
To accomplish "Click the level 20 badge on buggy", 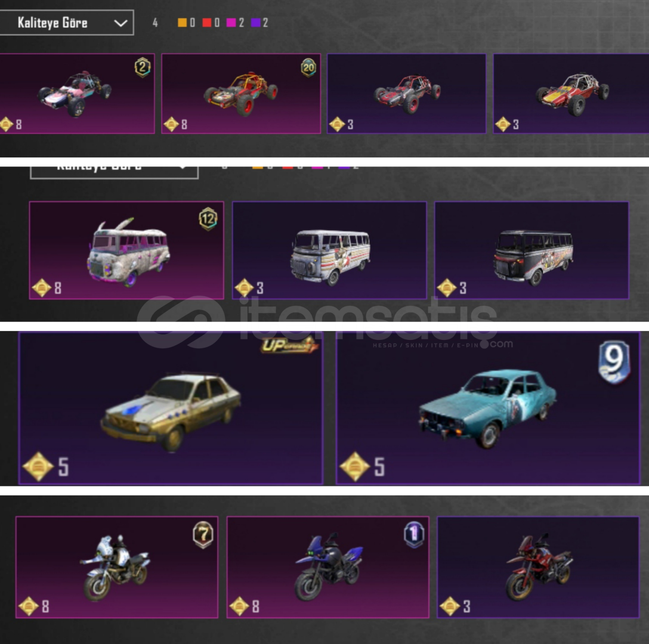I will 308,67.
